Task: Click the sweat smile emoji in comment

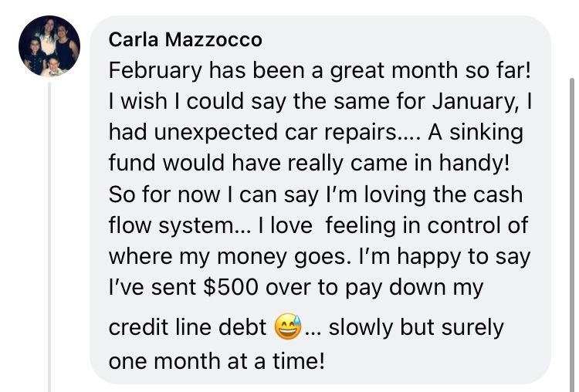Action: tap(288, 326)
